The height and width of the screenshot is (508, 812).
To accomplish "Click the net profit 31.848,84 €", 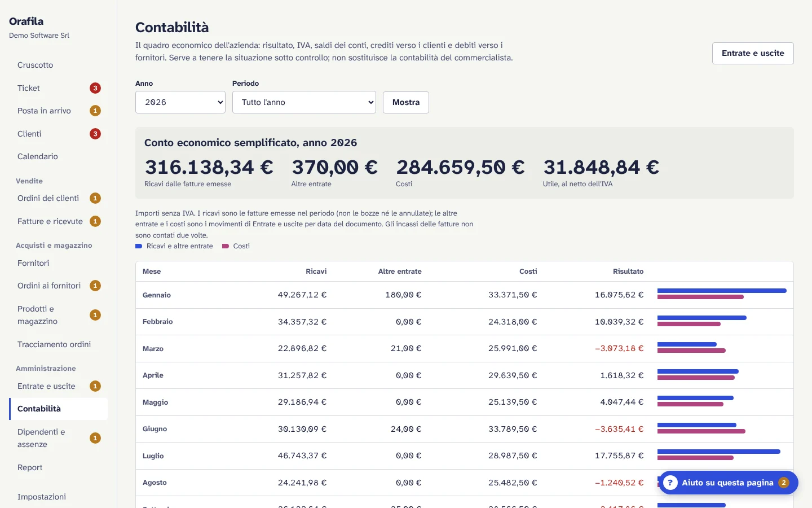I will click(601, 167).
